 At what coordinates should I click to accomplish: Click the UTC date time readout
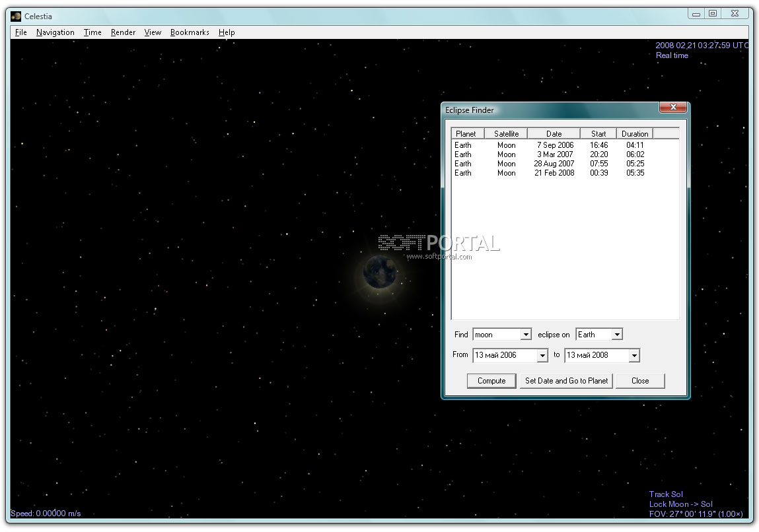[x=702, y=46]
